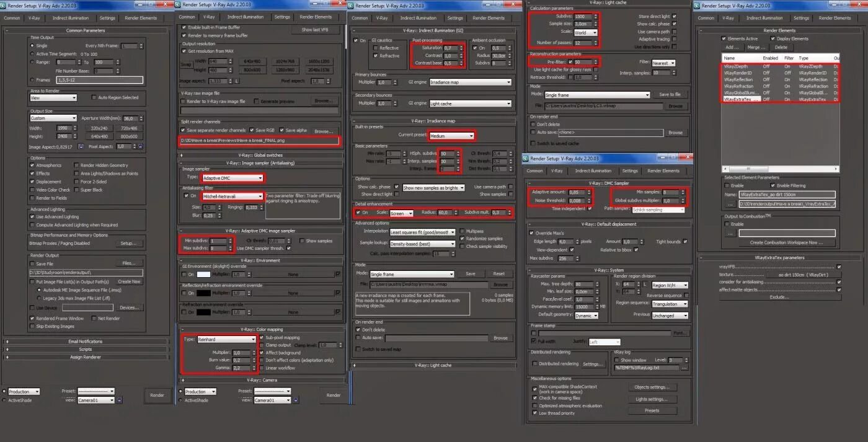This screenshot has width=868, height=442.
Task: Toggle the Rendered Frame Window checkbox
Action: (33, 319)
